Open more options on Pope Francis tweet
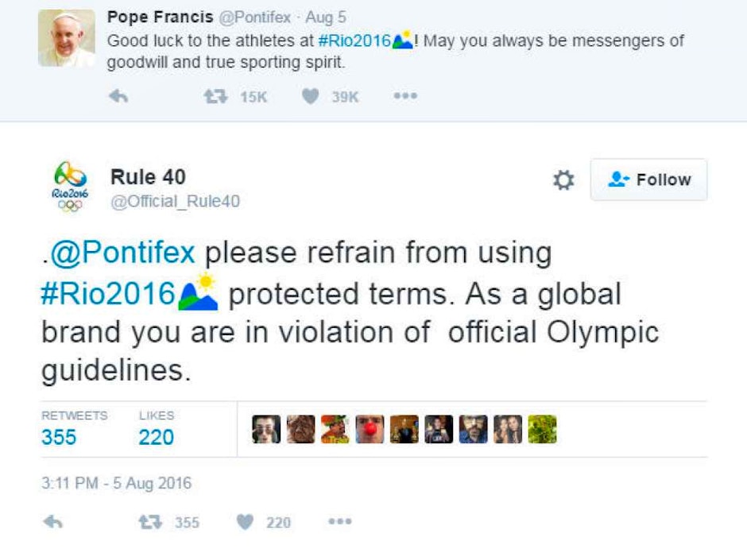747x560 pixels. click(x=404, y=96)
